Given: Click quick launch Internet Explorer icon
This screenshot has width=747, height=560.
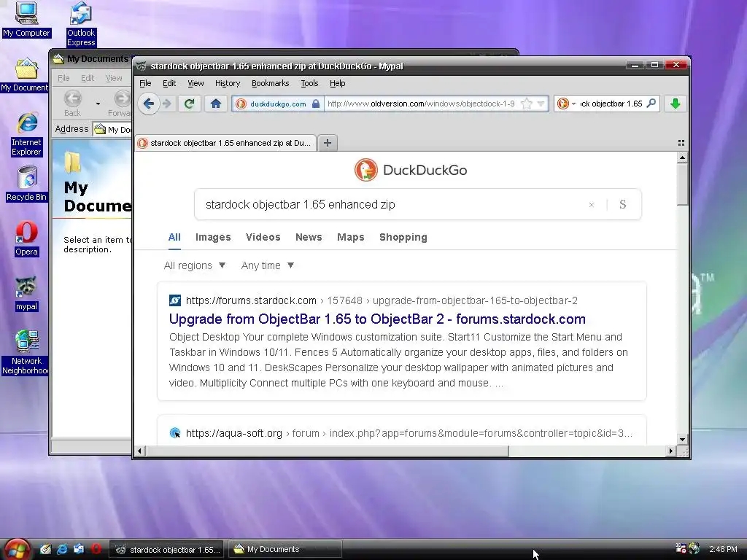Looking at the screenshot, I should (62, 549).
